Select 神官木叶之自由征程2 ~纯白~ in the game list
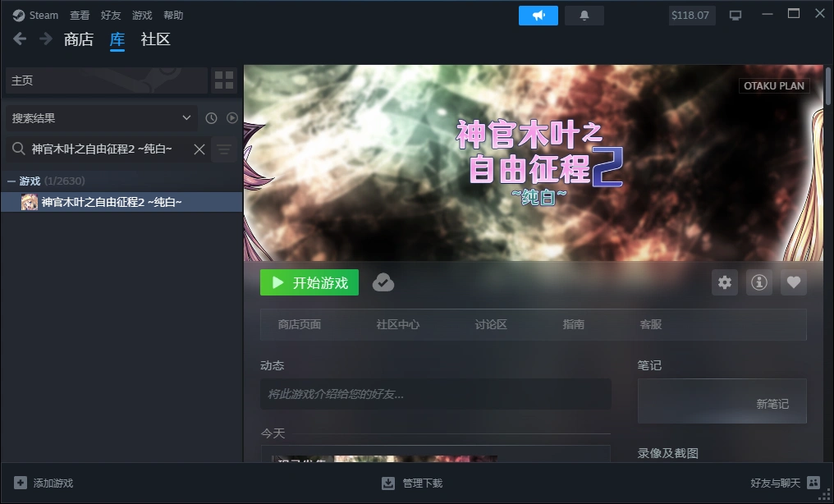Viewport: 834px width, 504px height. tap(121, 202)
